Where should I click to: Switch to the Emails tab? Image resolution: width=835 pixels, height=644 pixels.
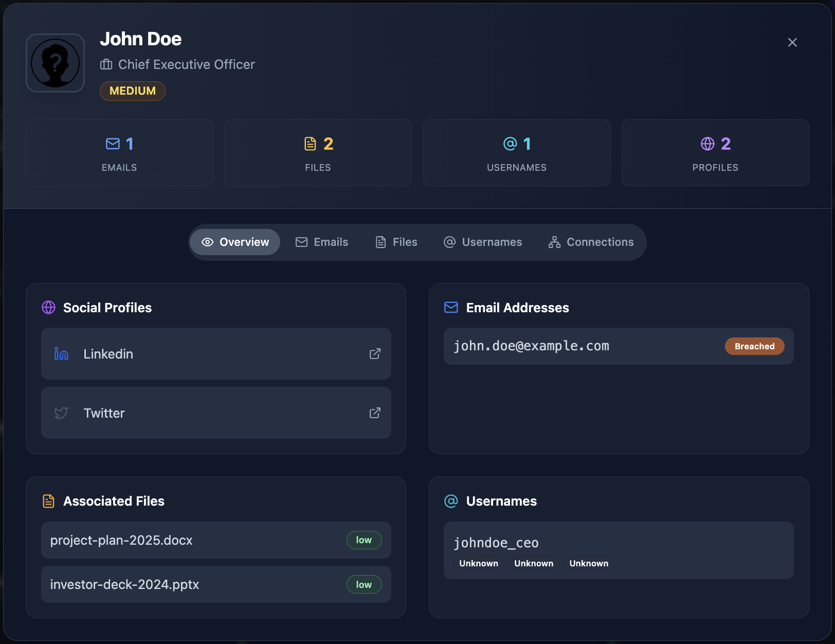(x=321, y=242)
